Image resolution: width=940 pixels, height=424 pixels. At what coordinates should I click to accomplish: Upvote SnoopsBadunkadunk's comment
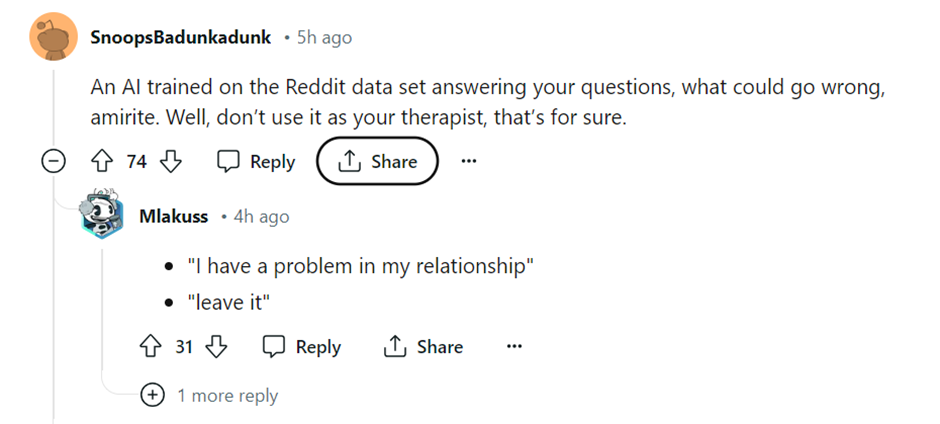pyautogui.click(x=102, y=162)
